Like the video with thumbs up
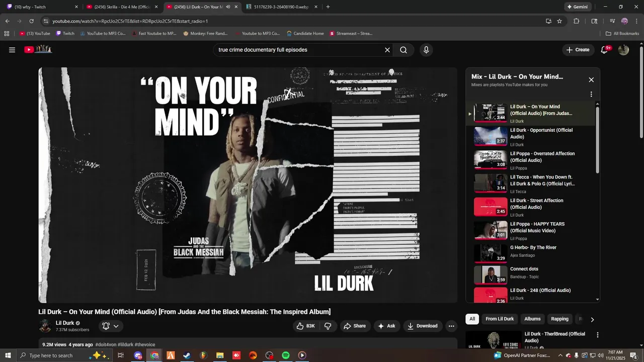The height and width of the screenshot is (362, 644). 306,326
